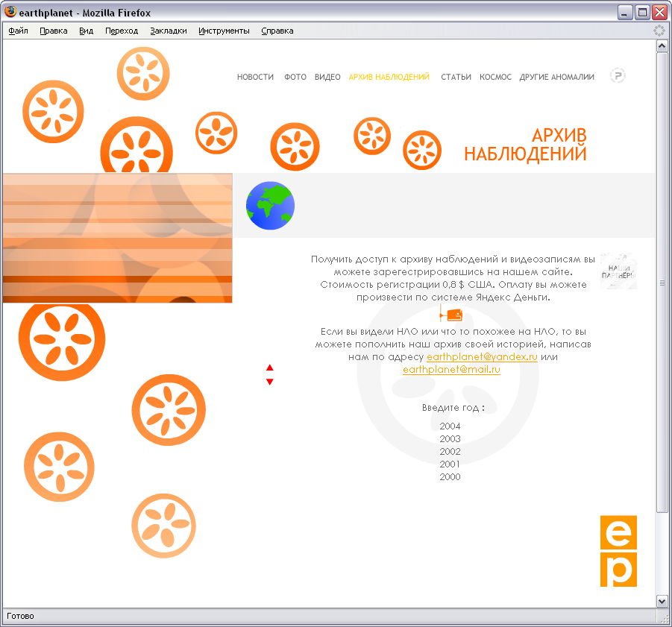Open the Справка menu
Image resolution: width=672 pixels, height=627 pixels.
click(x=277, y=31)
